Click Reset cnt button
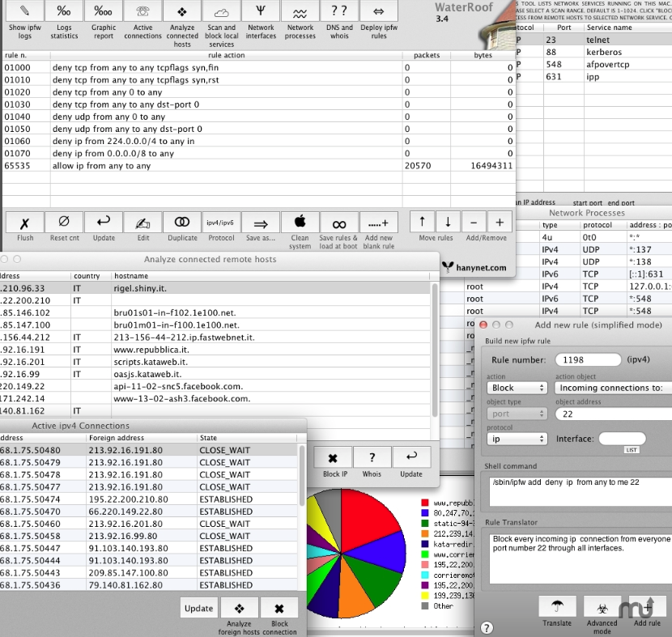Image resolution: width=672 pixels, height=637 pixels. click(64, 223)
